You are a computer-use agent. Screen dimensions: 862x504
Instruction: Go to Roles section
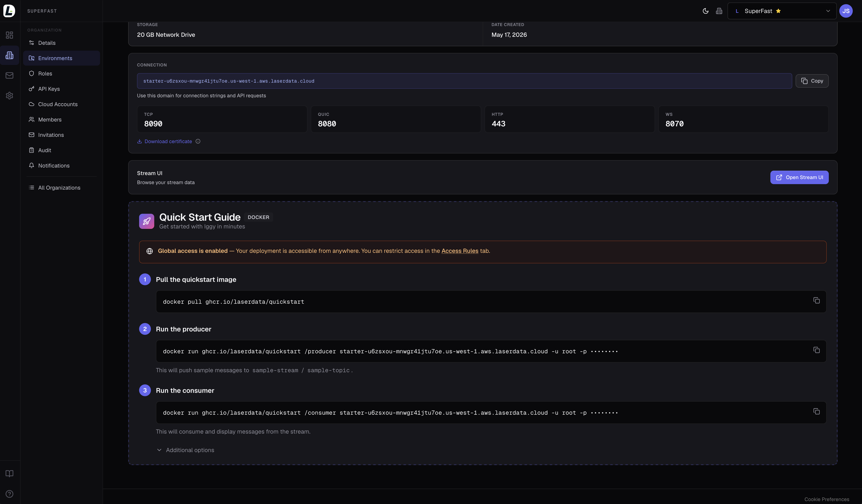[62, 74]
